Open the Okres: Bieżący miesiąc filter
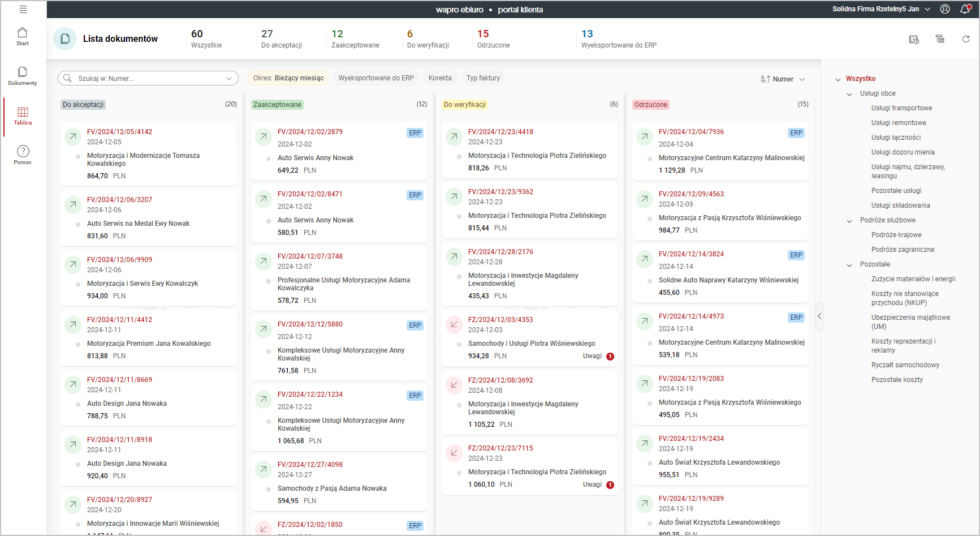Screen dimensions: 980x536 tap(288, 78)
